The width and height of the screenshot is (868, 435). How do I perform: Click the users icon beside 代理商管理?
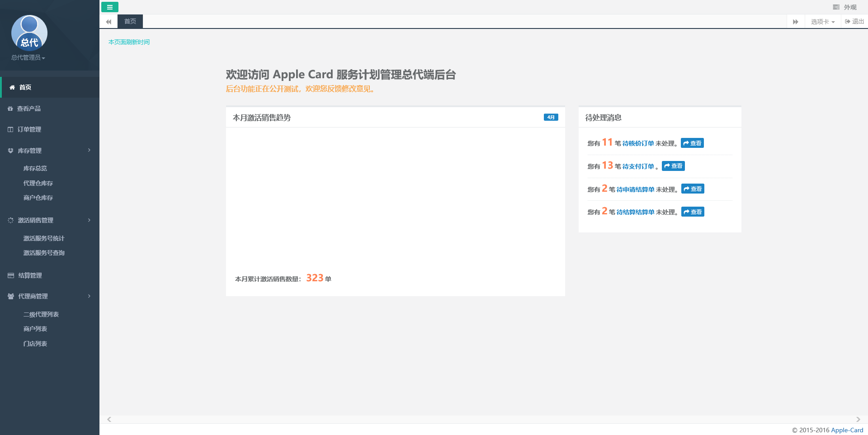tap(11, 296)
